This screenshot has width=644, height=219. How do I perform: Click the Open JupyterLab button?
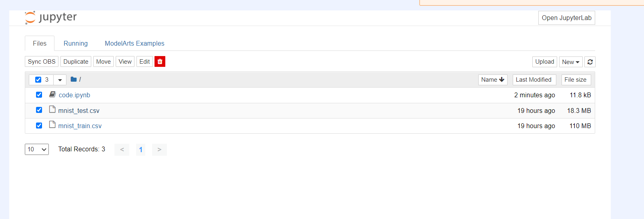click(x=566, y=18)
